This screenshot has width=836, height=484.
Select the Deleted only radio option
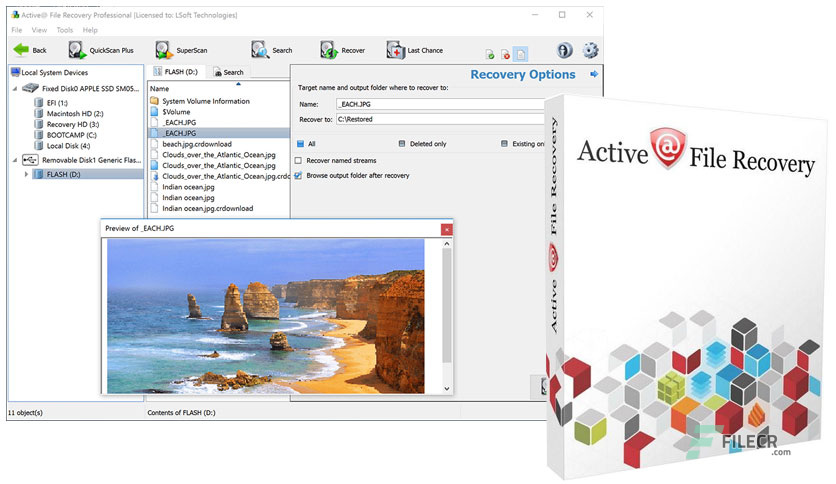402,143
